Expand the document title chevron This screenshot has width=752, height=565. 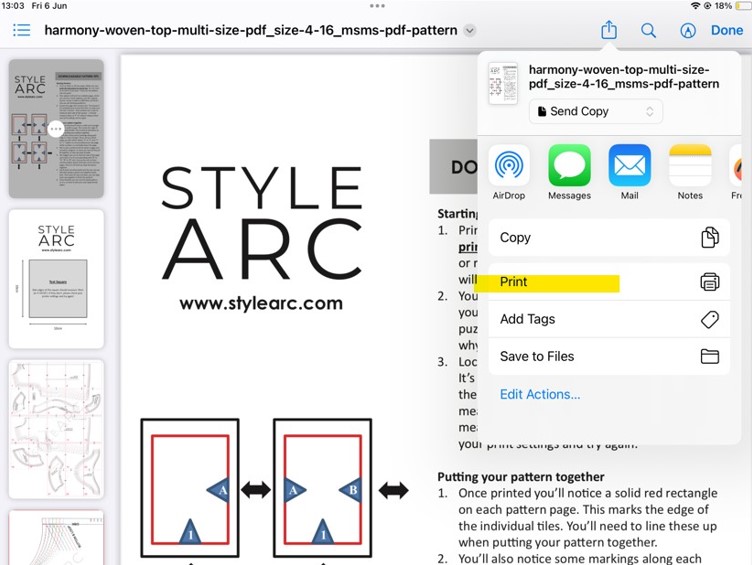(470, 31)
